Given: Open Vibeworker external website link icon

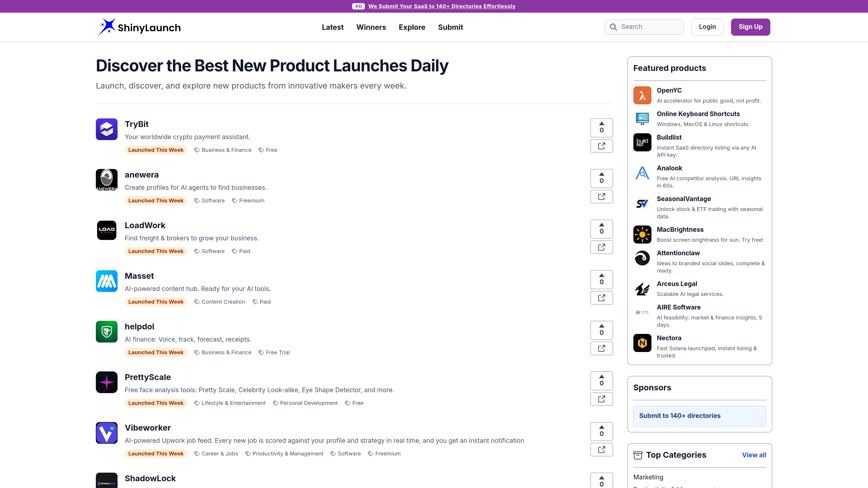Looking at the screenshot, I should [601, 450].
